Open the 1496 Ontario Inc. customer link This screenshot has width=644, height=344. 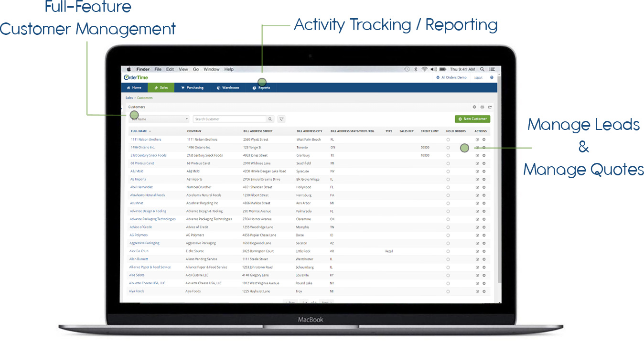143,148
